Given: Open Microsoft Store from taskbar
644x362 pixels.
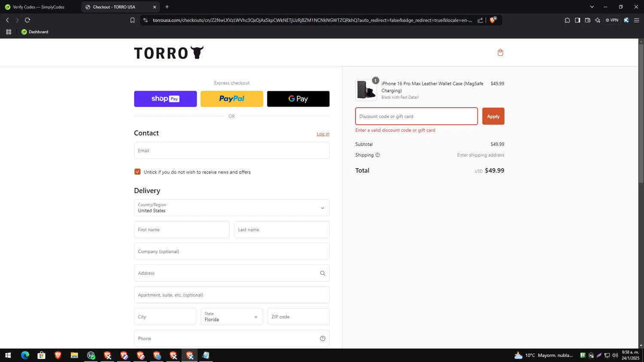Looking at the screenshot, I should 41,355.
